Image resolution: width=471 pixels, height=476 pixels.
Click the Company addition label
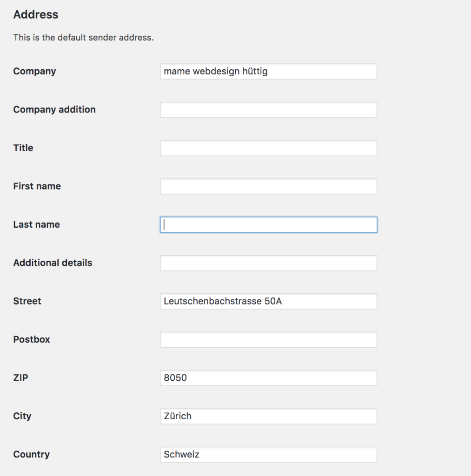click(54, 110)
